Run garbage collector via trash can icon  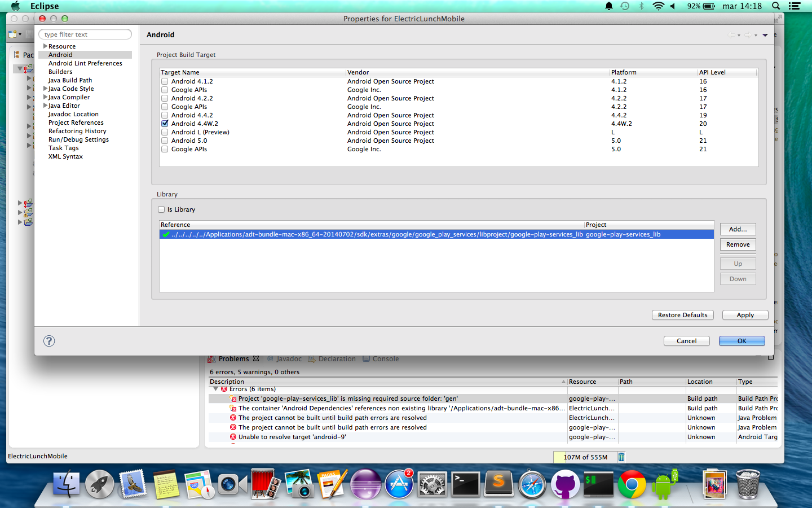pos(621,457)
